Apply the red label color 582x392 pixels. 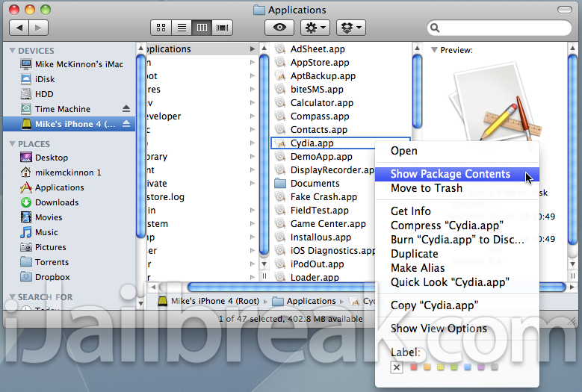tap(414, 367)
